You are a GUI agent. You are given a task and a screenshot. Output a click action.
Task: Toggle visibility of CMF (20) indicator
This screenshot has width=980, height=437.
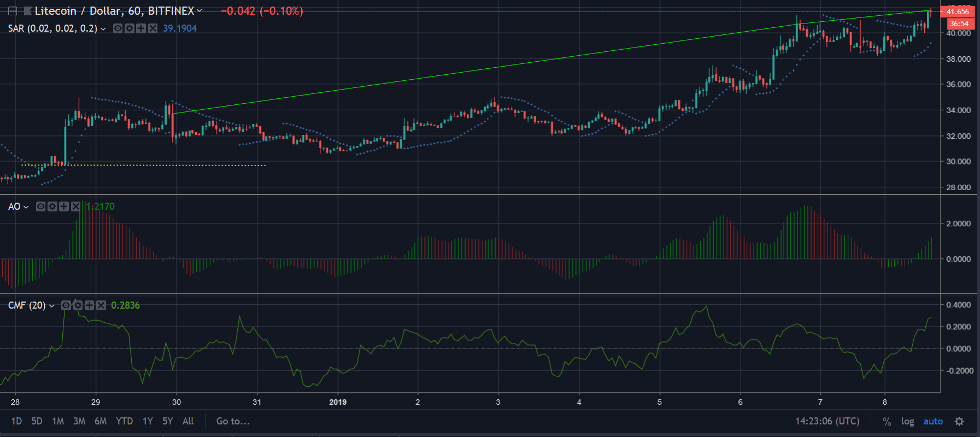[66, 305]
